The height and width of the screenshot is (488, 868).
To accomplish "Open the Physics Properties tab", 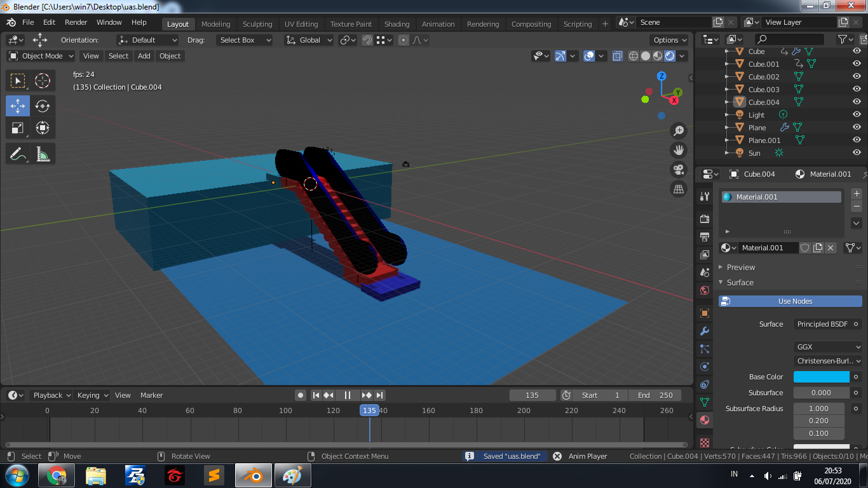I will [x=704, y=367].
